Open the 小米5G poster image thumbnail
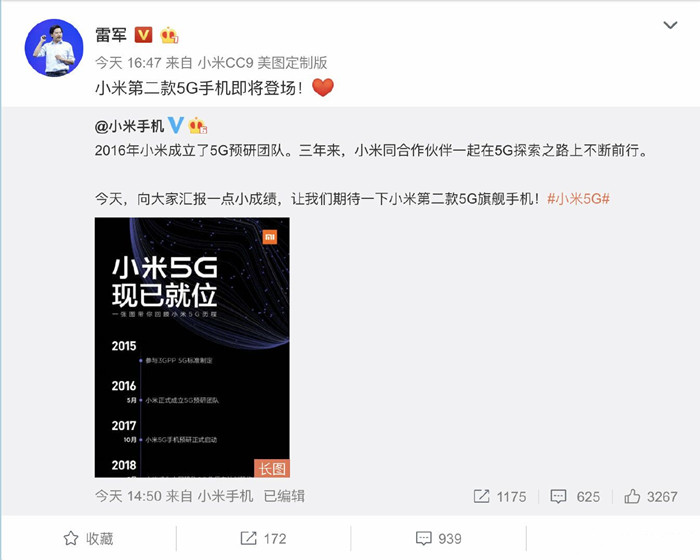 pyautogui.click(x=192, y=347)
